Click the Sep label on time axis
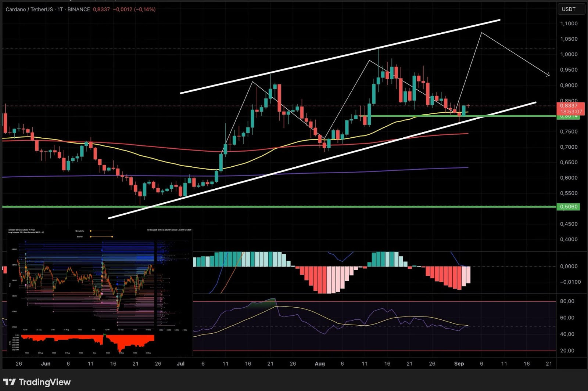This screenshot has height=391, width=588. pyautogui.click(x=459, y=363)
